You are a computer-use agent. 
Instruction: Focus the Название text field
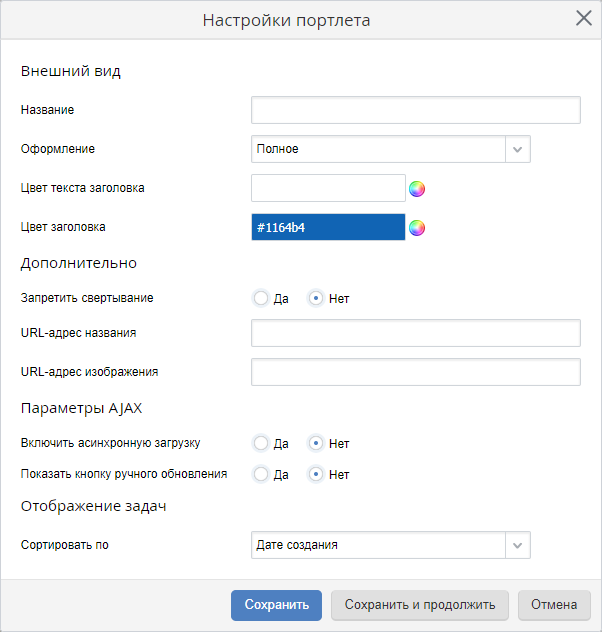tap(415, 110)
